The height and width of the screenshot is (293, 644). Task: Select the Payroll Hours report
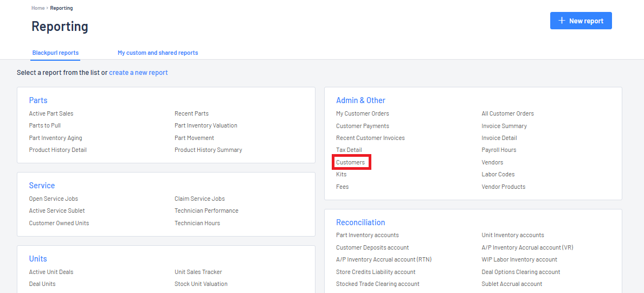pos(499,150)
